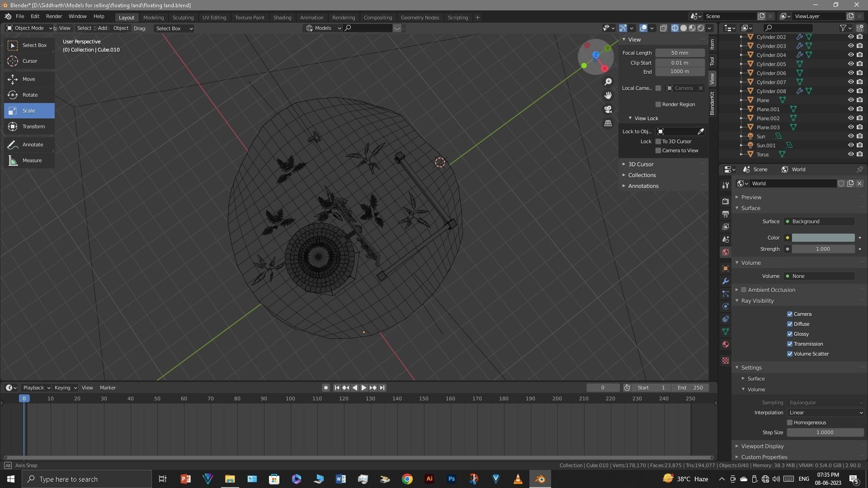This screenshot has height=488, width=868.
Task: Switch to Shading workspace tab
Action: click(x=282, y=18)
